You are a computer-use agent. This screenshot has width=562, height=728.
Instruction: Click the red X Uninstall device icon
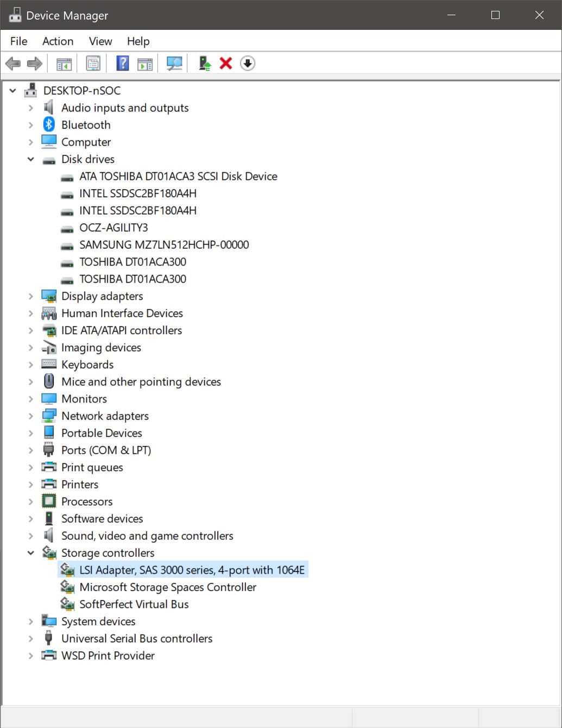226,64
